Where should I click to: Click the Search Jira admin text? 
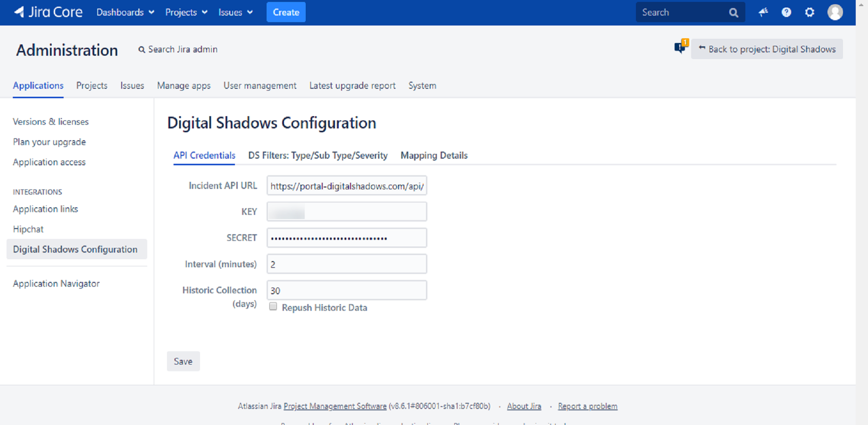click(183, 50)
